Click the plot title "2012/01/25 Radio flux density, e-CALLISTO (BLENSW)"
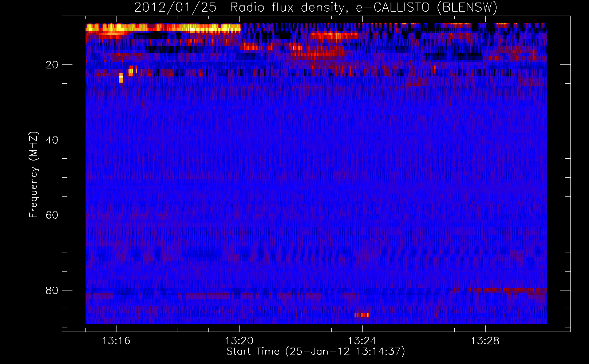 316,8
